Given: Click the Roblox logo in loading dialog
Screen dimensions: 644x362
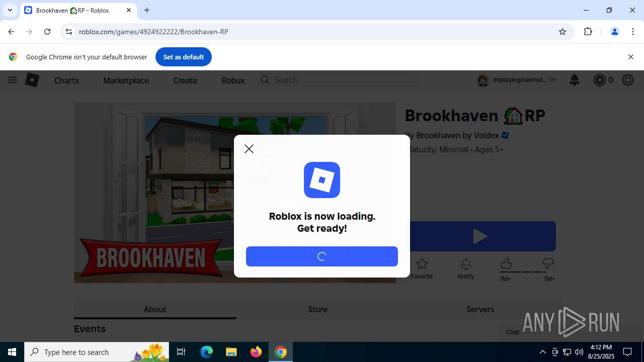Looking at the screenshot, I should [x=322, y=180].
